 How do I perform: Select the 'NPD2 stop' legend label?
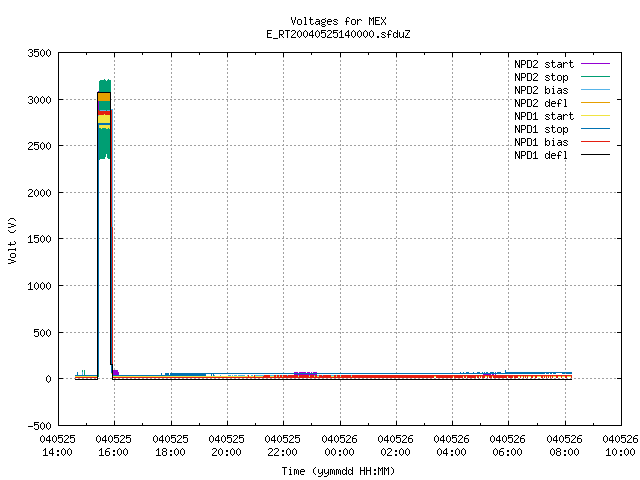(x=541, y=77)
